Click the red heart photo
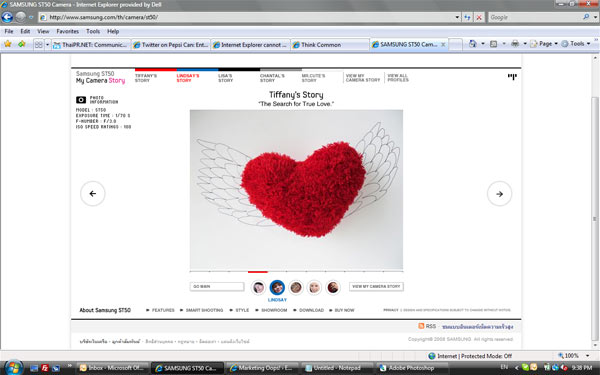This screenshot has width=600, height=375. [296, 189]
